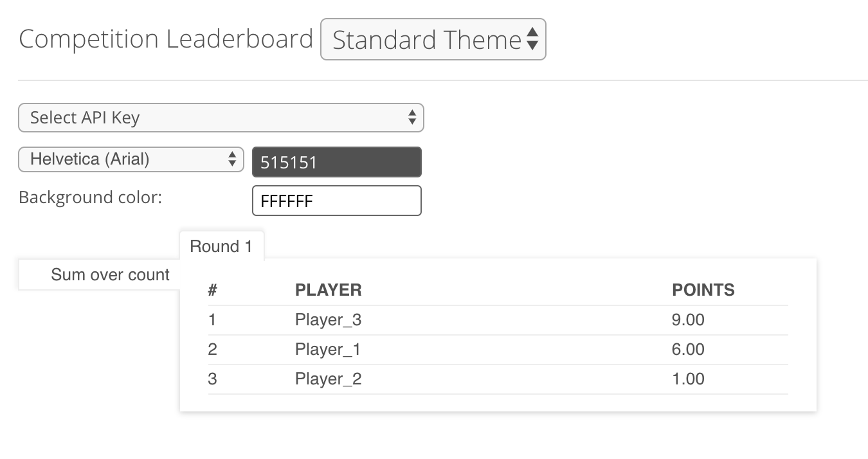Click the dark text color swatch showing 515151
The height and width of the screenshot is (459, 868).
point(336,162)
